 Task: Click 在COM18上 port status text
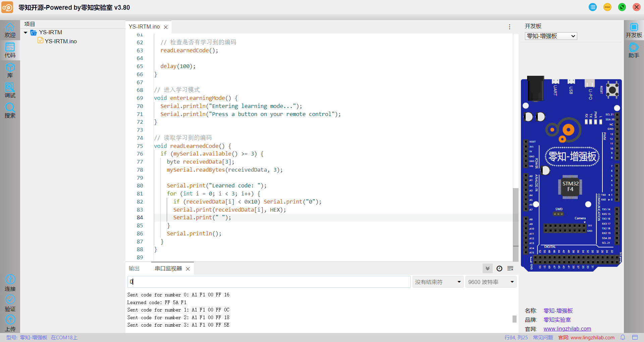64,338
